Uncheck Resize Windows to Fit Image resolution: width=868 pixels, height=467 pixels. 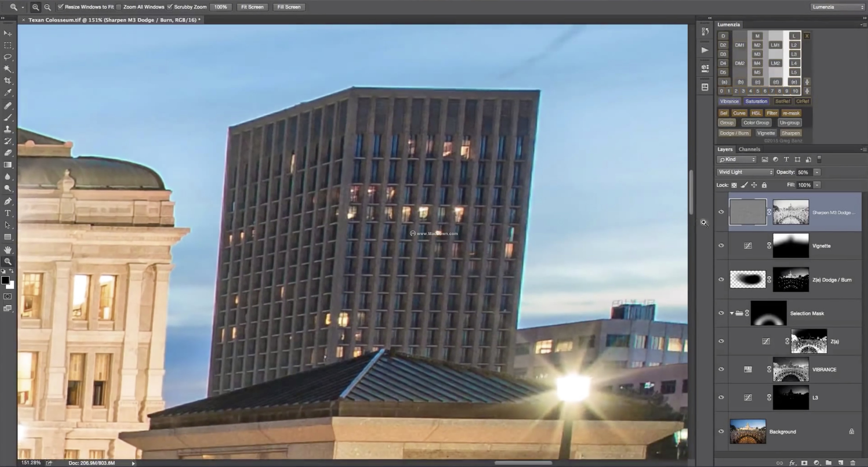click(61, 7)
